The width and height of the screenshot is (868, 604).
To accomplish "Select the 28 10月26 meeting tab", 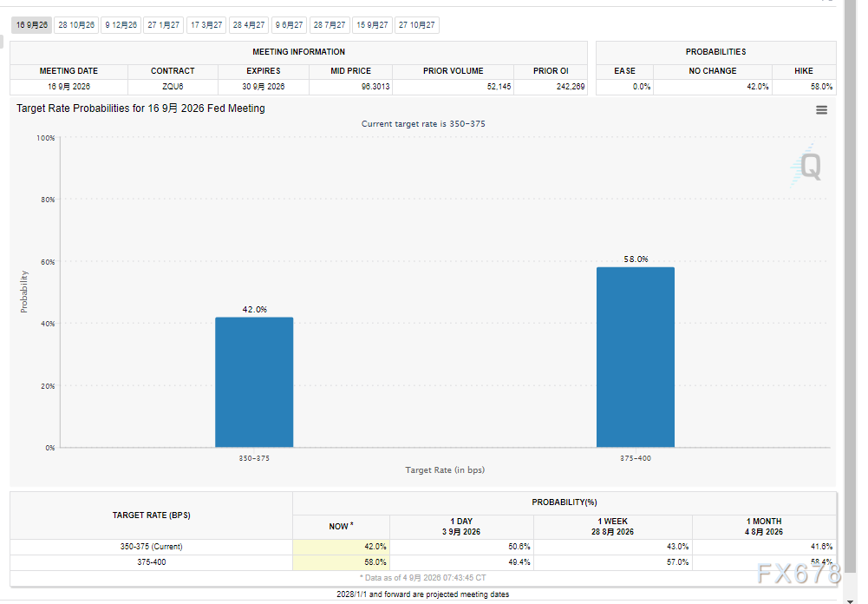I will [76, 25].
